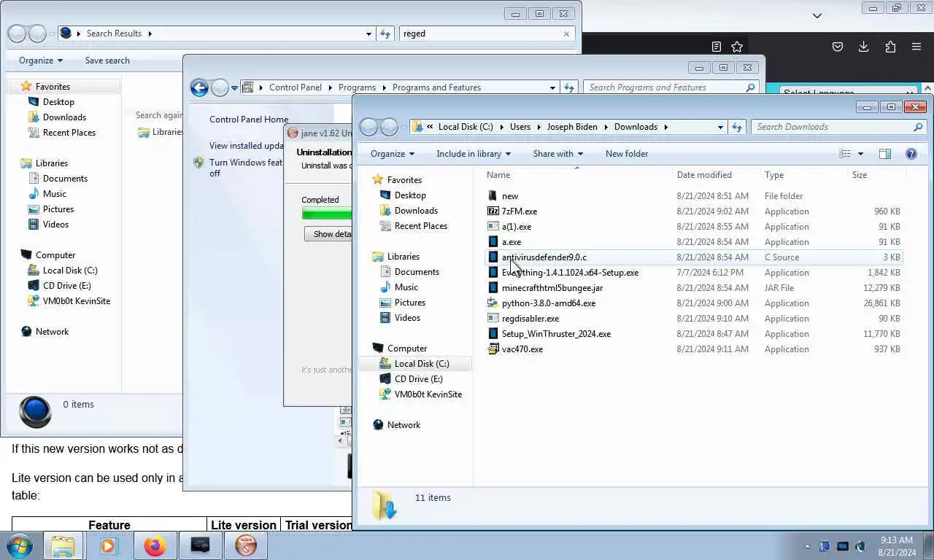Click Search Programs and Features field
The width and height of the screenshot is (934, 560).
(664, 87)
